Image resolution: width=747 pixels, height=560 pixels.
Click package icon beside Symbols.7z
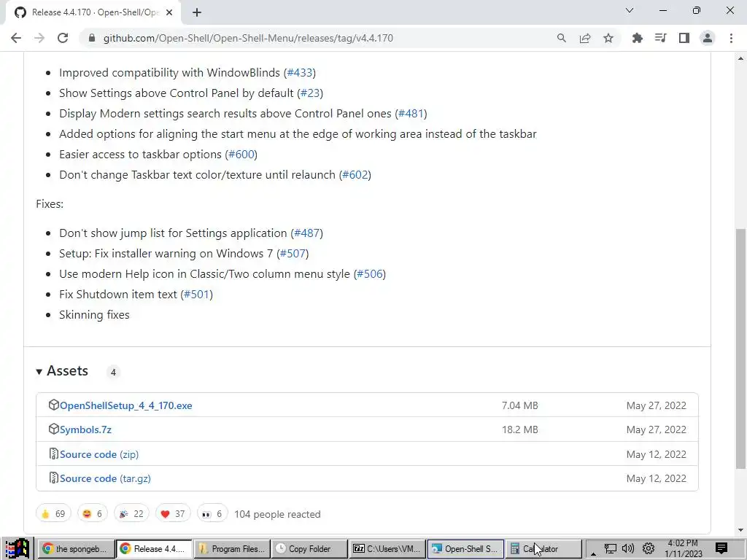coord(53,429)
